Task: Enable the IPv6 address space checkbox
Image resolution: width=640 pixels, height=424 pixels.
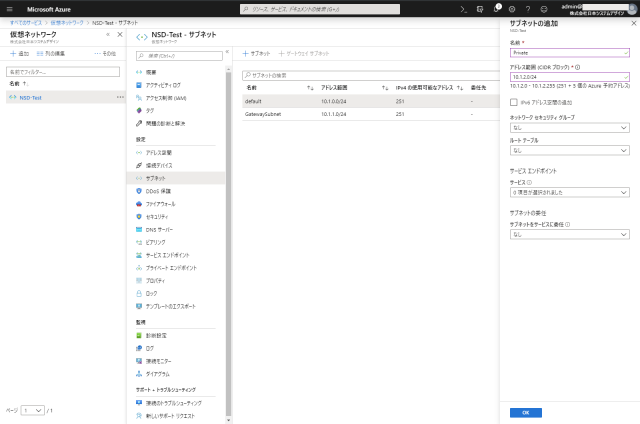Action: tap(514, 103)
